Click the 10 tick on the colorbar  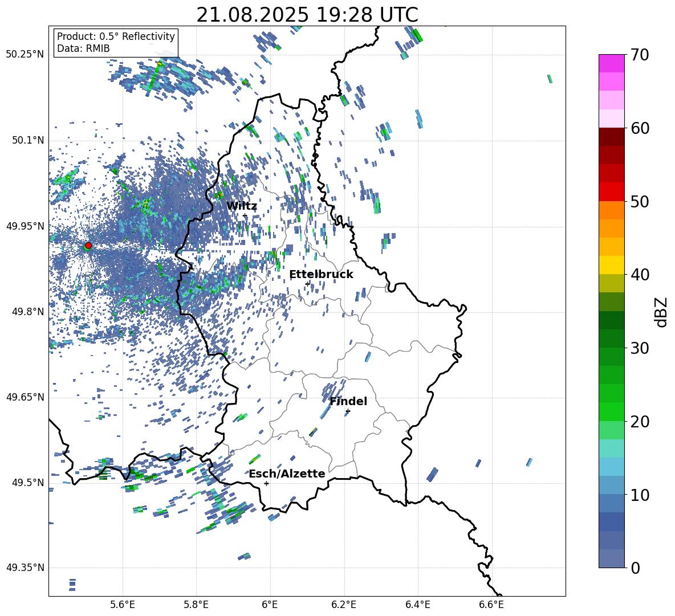click(x=640, y=495)
